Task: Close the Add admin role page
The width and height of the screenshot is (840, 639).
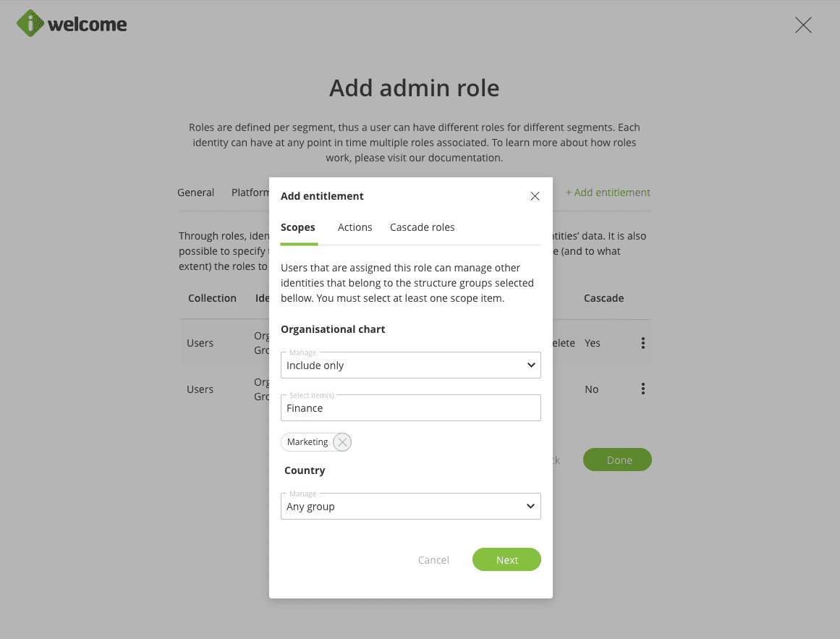Action: (803, 25)
